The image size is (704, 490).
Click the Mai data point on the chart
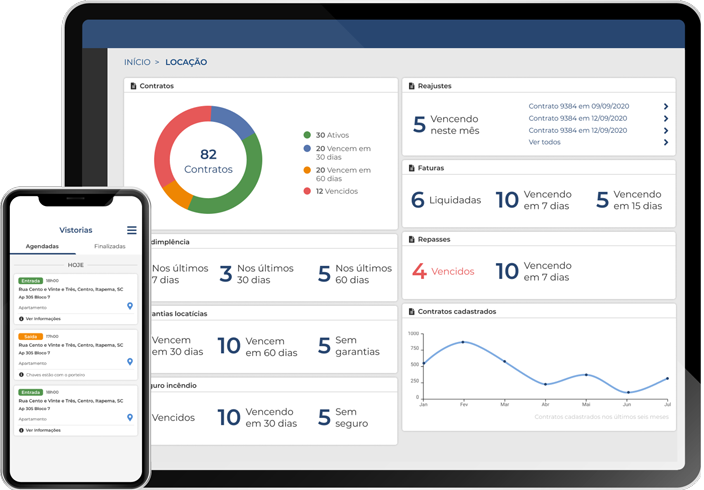point(586,375)
